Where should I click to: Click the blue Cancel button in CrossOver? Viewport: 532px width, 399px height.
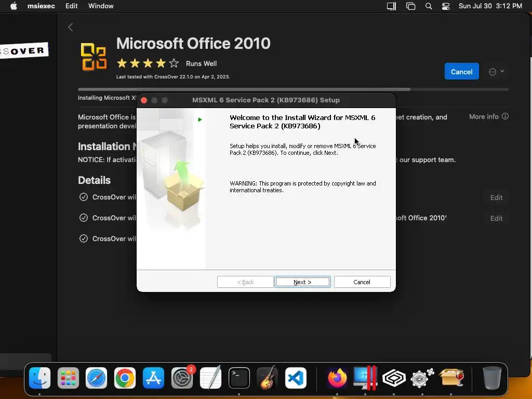coord(461,72)
